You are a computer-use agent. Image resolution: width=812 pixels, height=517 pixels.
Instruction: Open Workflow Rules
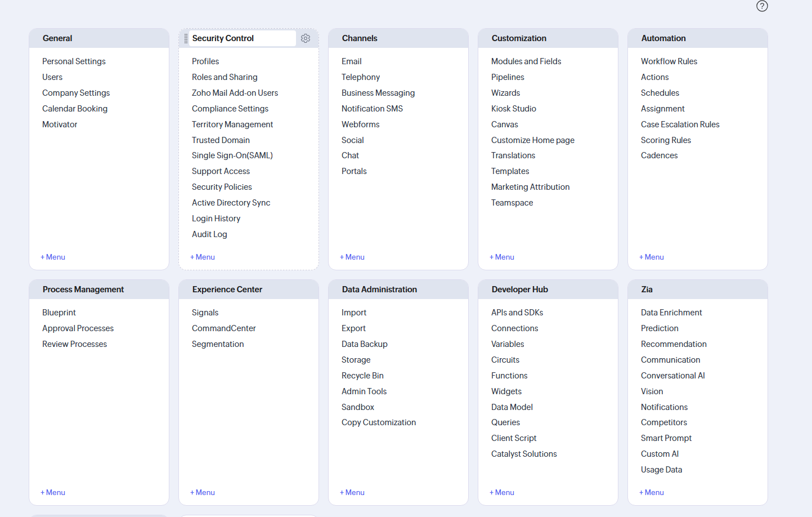click(669, 61)
